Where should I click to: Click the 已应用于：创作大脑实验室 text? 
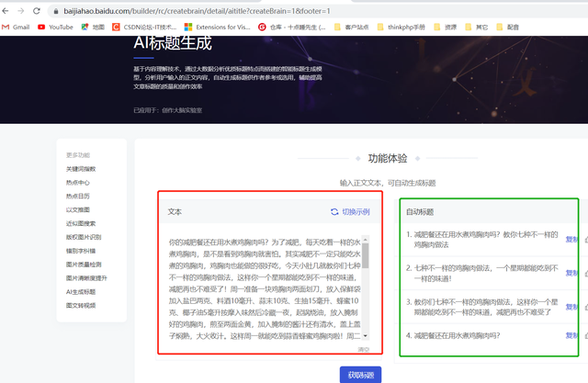coord(167,110)
